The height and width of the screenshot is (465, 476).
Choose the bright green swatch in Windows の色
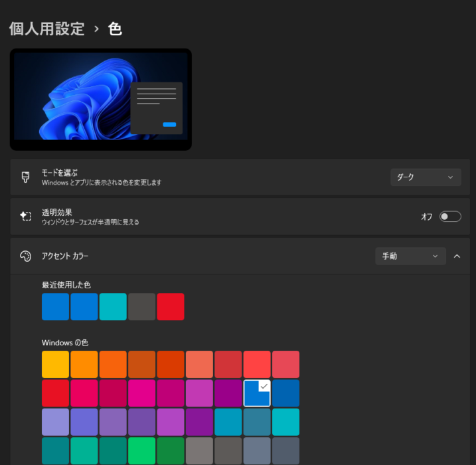(x=141, y=450)
